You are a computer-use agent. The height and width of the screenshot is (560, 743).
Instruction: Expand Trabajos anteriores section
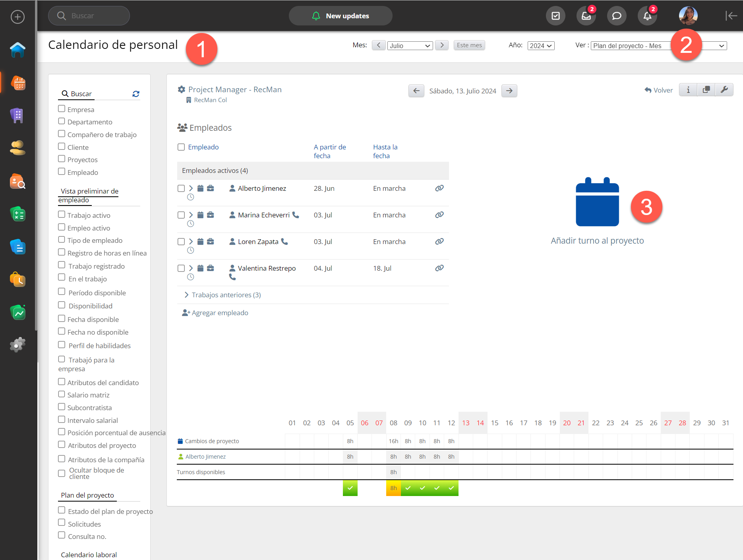click(x=222, y=295)
